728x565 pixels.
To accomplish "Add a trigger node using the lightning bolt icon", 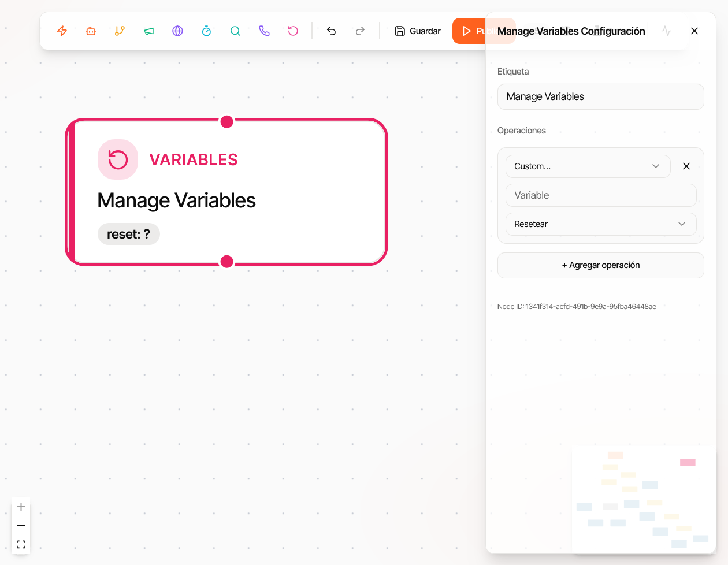I will point(62,31).
